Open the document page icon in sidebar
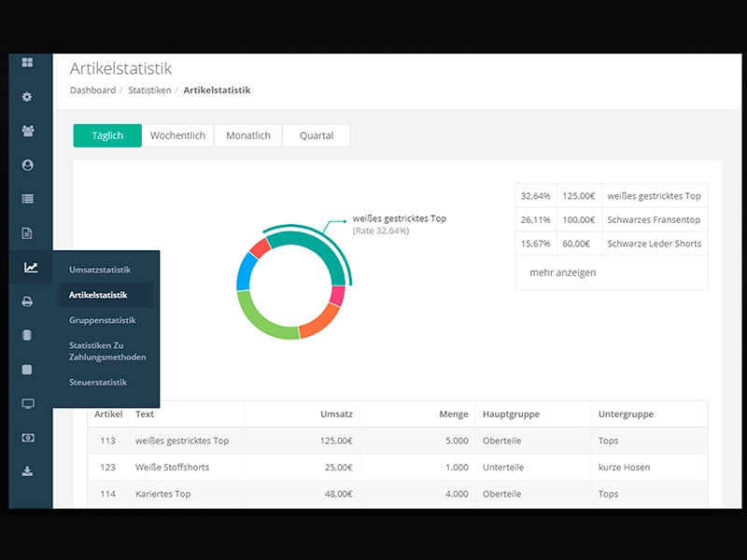Screen dimensions: 747x560 (27, 232)
